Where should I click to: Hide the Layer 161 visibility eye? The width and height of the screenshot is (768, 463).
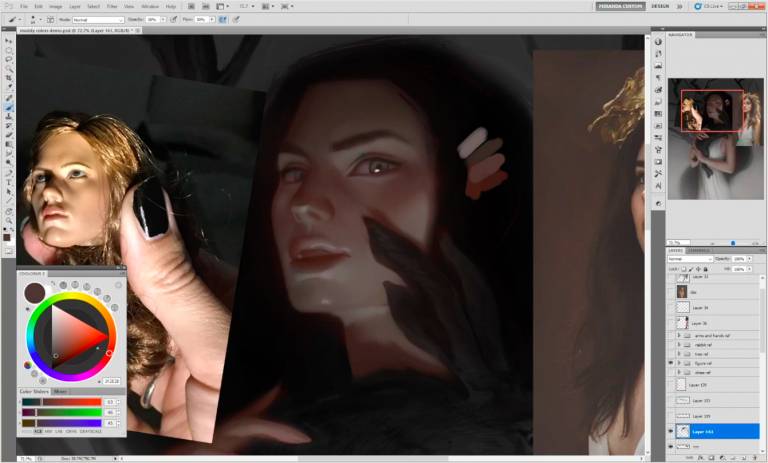point(671,432)
